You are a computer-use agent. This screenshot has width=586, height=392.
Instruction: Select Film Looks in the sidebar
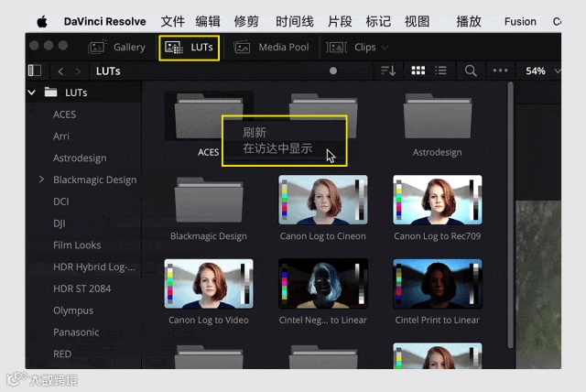(x=77, y=245)
